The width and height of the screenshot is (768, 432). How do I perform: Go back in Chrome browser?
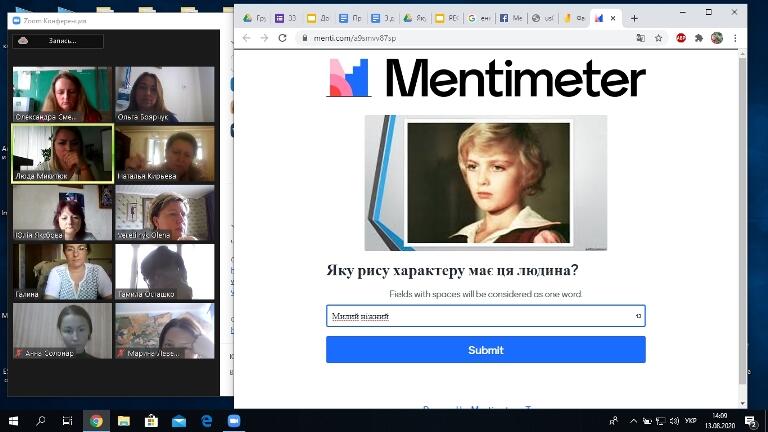point(246,38)
